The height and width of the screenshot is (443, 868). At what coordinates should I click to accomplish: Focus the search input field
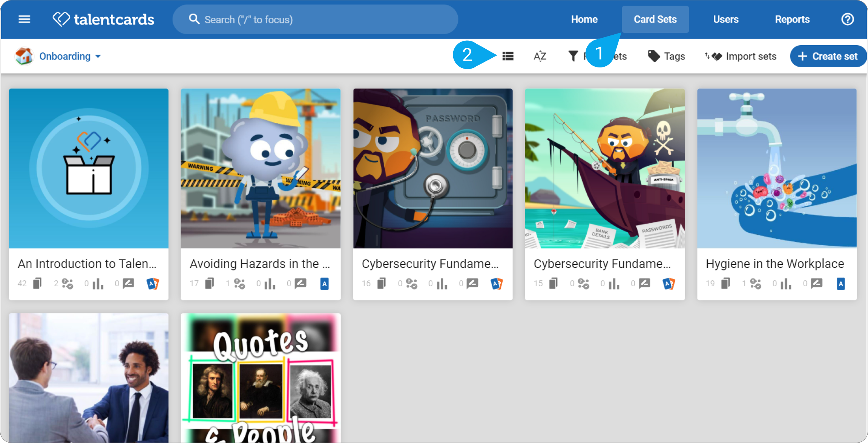[315, 19]
